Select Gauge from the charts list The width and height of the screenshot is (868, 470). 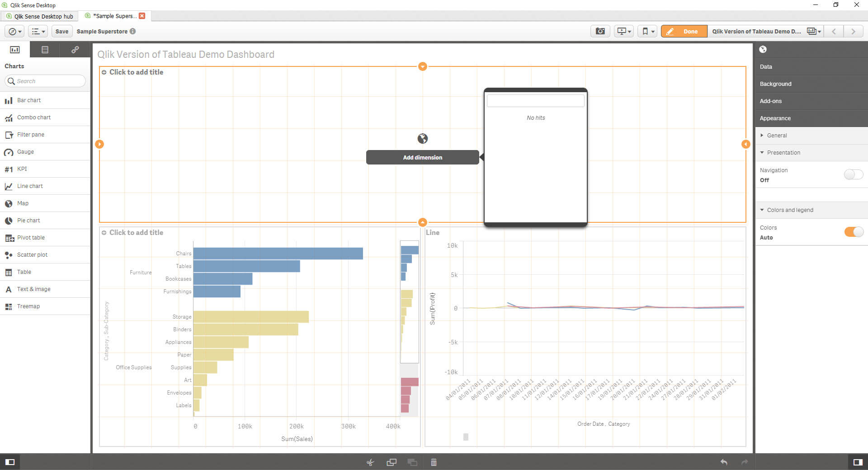point(45,152)
